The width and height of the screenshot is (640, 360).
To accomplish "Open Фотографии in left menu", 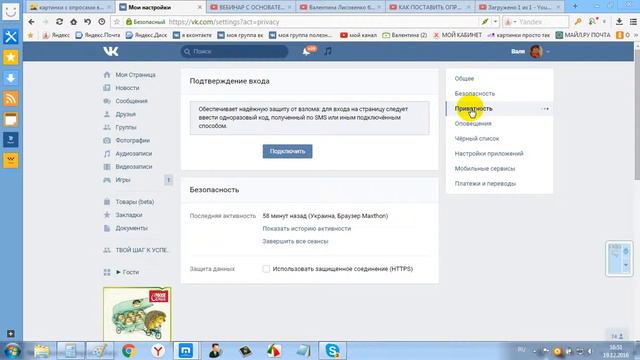I will pyautogui.click(x=132, y=140).
